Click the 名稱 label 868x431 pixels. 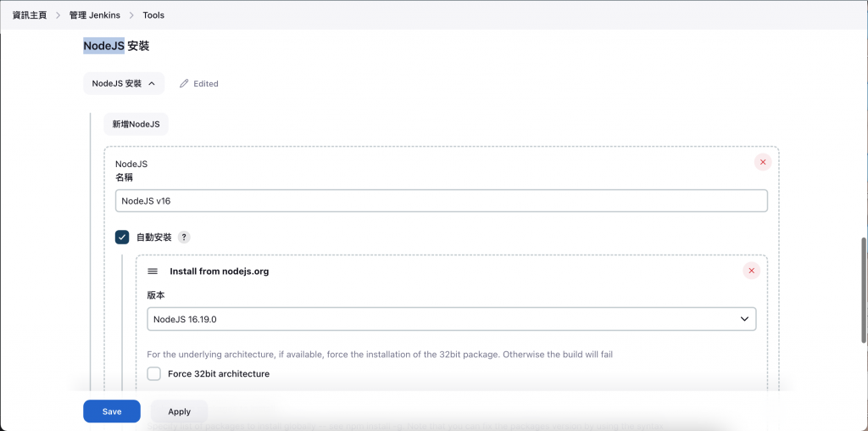click(124, 178)
